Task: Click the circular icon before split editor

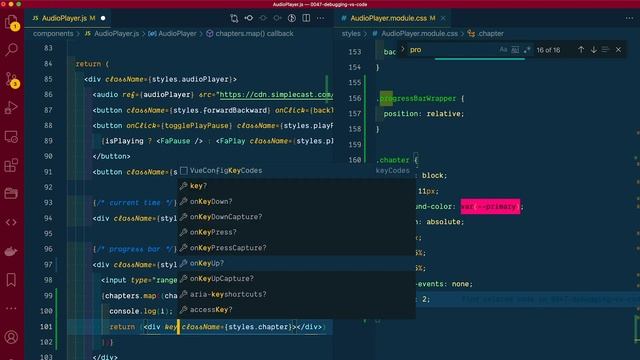Action: coord(292,18)
